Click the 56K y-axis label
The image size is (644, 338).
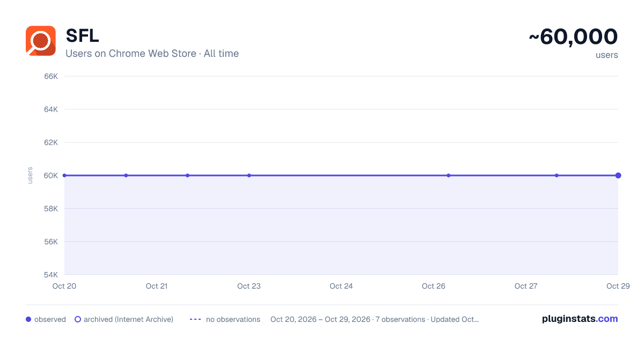pos(51,241)
